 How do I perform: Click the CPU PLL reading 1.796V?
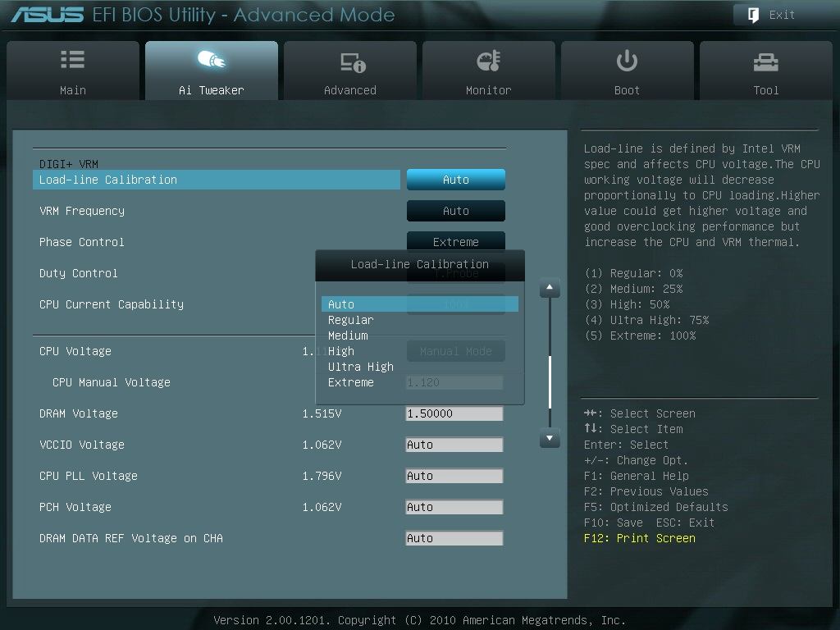(322, 475)
